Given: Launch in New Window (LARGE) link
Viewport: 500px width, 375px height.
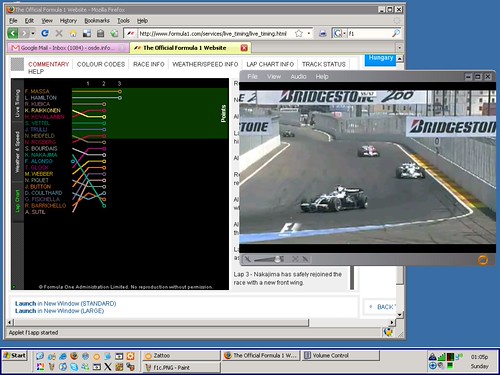Looking at the screenshot, I should (59, 311).
